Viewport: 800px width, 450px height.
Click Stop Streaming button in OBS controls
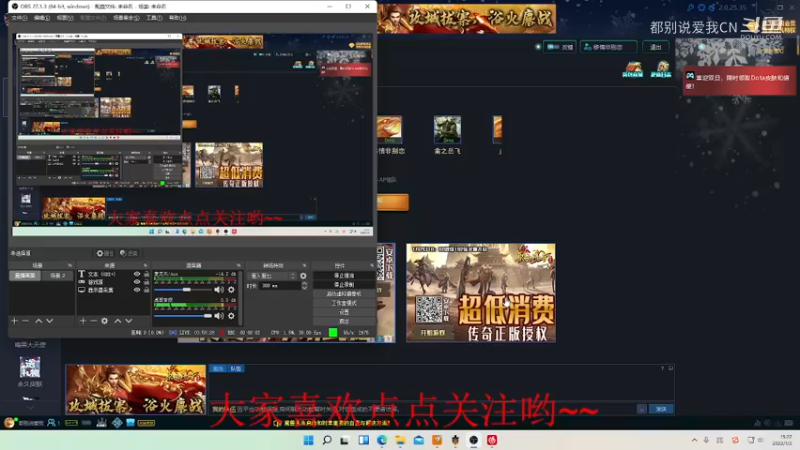click(x=344, y=276)
